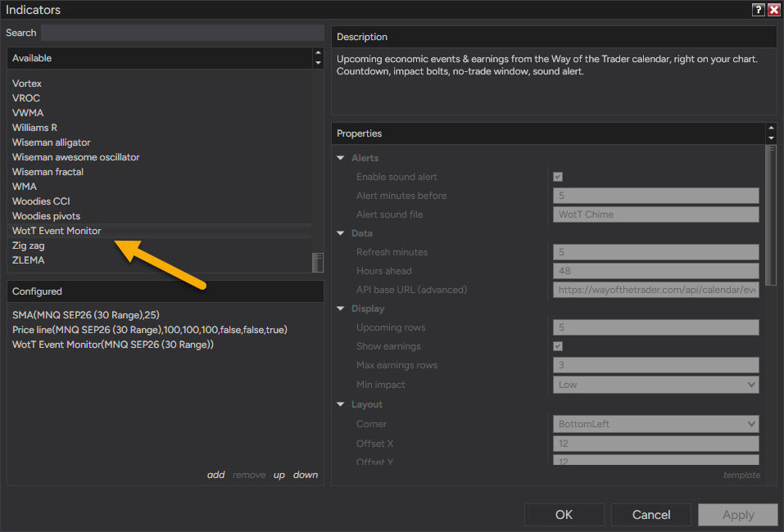Click the OK button
Screen dimensions: 784x532
pos(564,515)
